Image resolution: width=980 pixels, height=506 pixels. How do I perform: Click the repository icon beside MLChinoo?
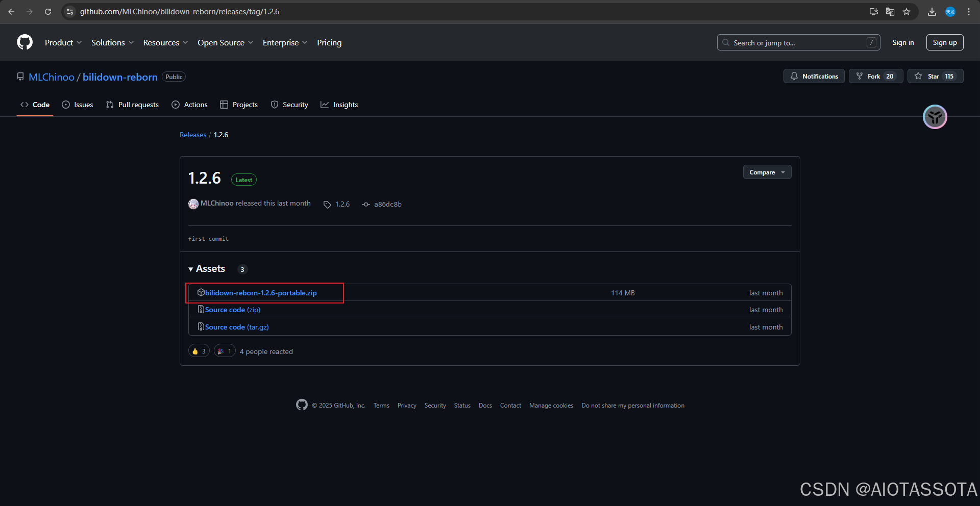point(20,77)
